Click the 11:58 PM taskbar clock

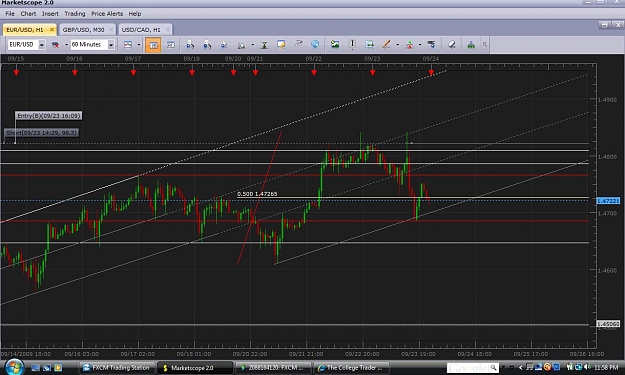606,367
